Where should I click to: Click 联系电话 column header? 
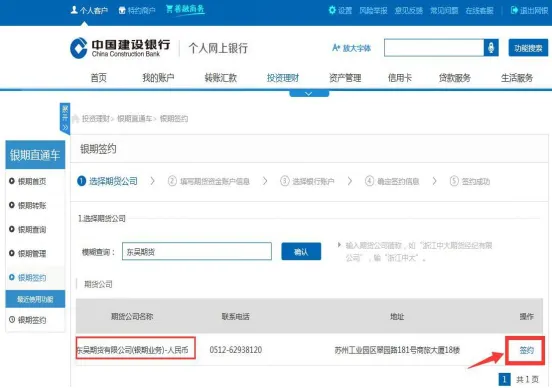pyautogui.click(x=236, y=317)
